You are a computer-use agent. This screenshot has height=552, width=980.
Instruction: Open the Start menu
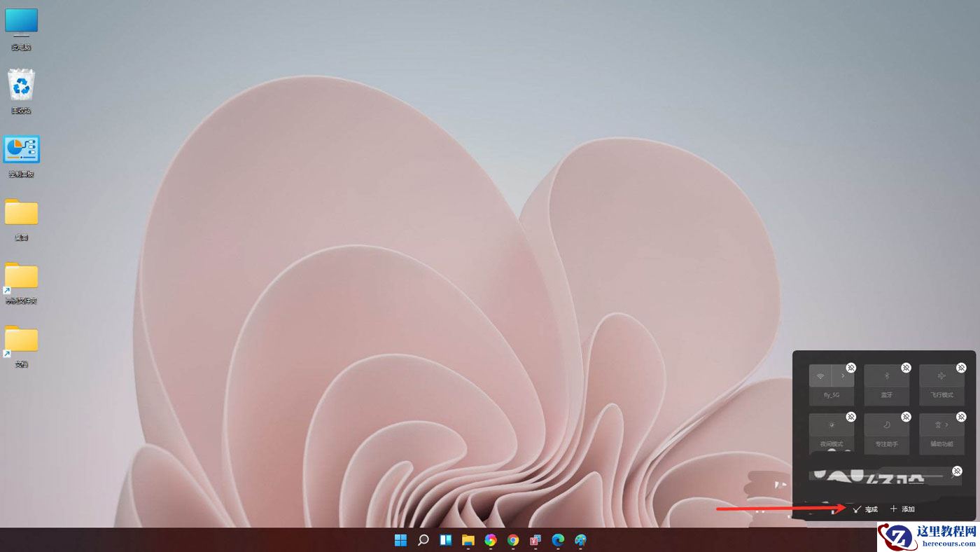(x=400, y=540)
